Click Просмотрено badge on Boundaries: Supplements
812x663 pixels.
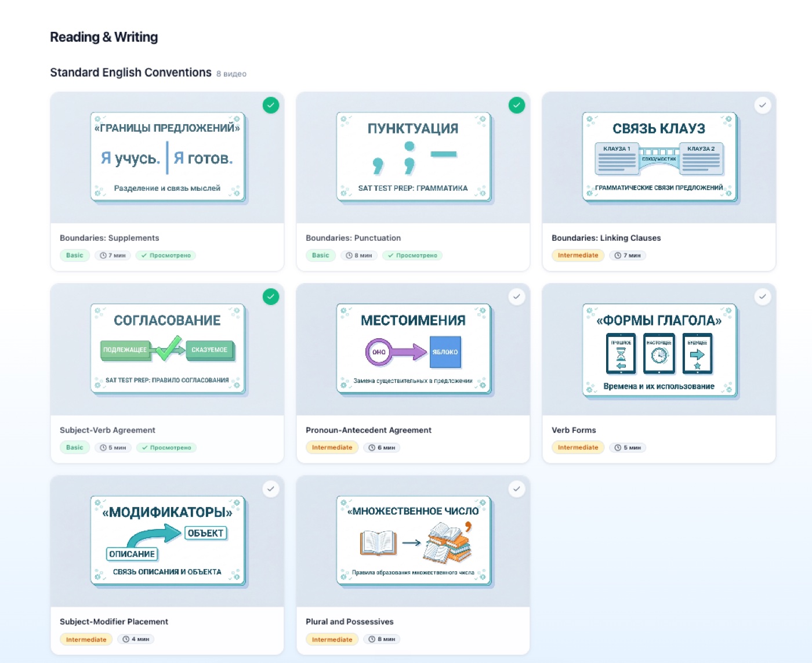[x=166, y=255]
